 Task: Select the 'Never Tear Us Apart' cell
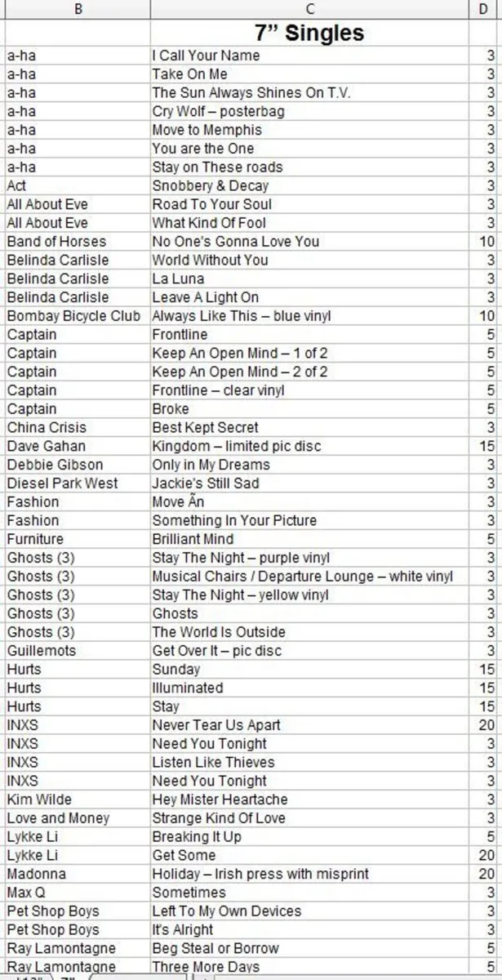[x=309, y=725]
